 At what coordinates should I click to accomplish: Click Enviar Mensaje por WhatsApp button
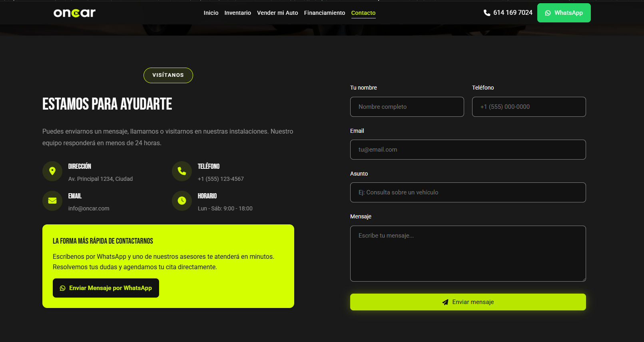[106, 288]
